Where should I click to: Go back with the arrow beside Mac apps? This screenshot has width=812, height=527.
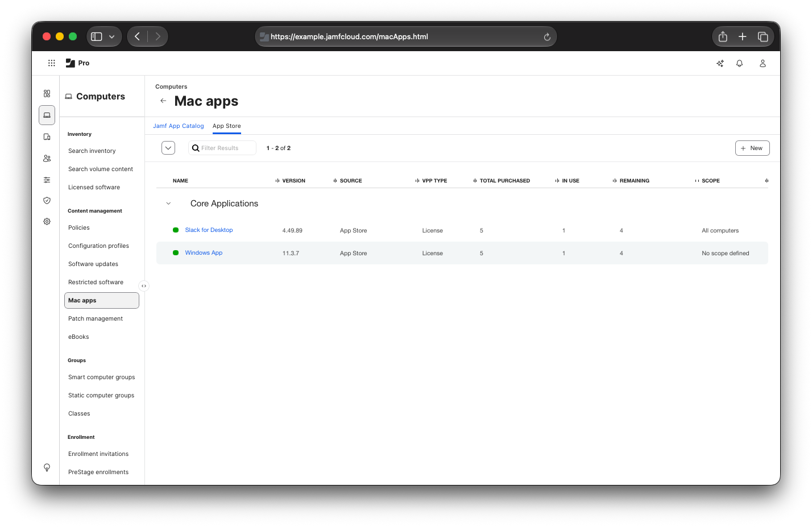(x=163, y=101)
